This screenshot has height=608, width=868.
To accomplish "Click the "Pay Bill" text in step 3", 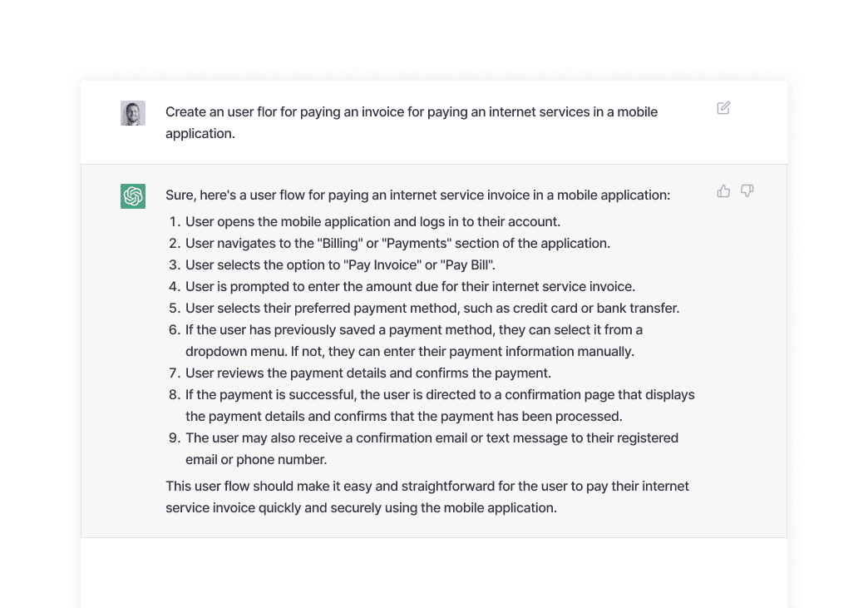I will [x=467, y=264].
